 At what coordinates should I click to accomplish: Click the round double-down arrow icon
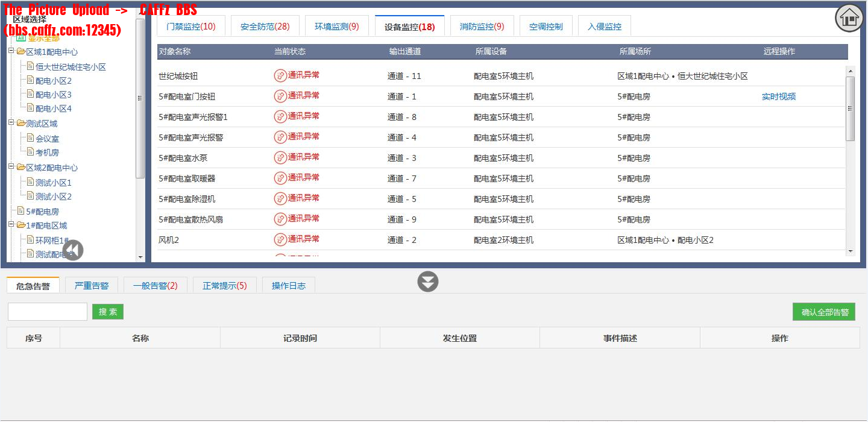click(428, 282)
